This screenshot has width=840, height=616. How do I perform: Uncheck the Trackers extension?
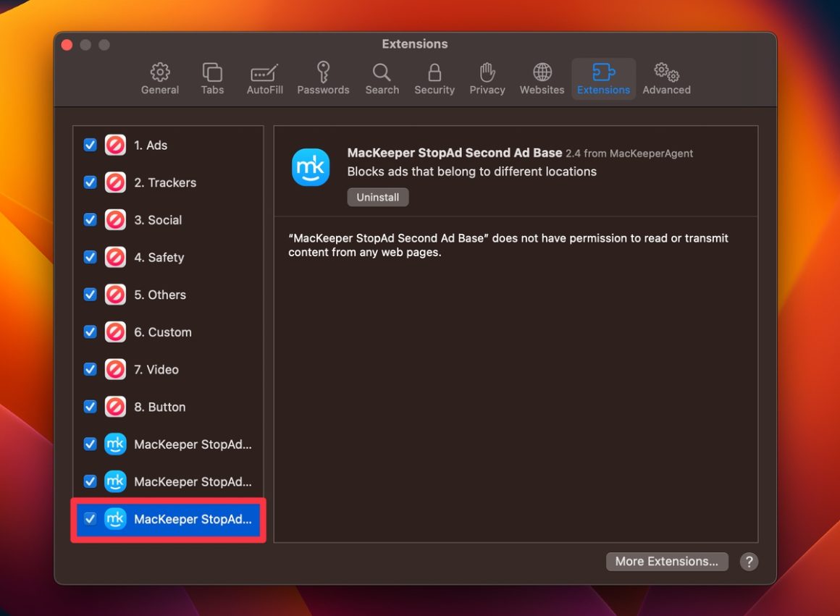point(90,182)
